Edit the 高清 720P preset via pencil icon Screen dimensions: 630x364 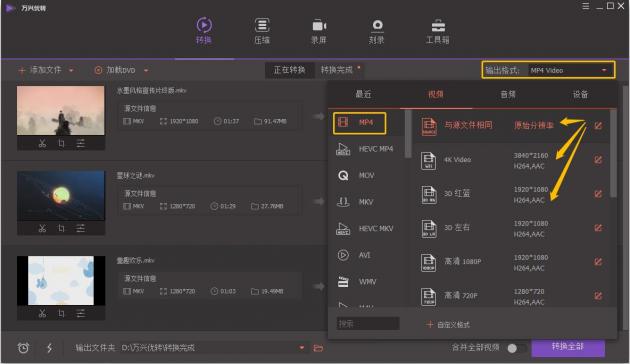[x=598, y=296]
